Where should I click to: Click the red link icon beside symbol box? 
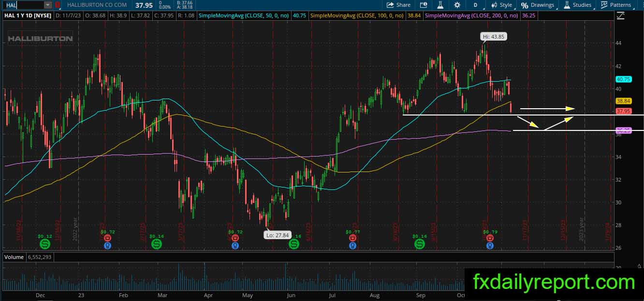(58, 5)
